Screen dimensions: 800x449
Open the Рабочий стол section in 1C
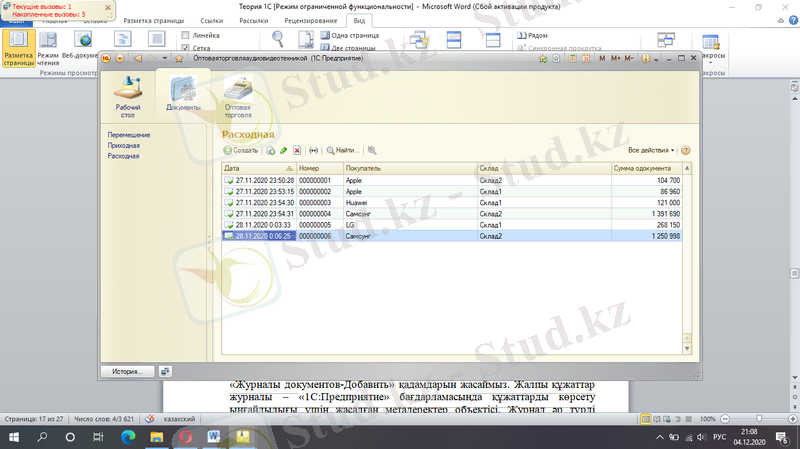pyautogui.click(x=128, y=97)
